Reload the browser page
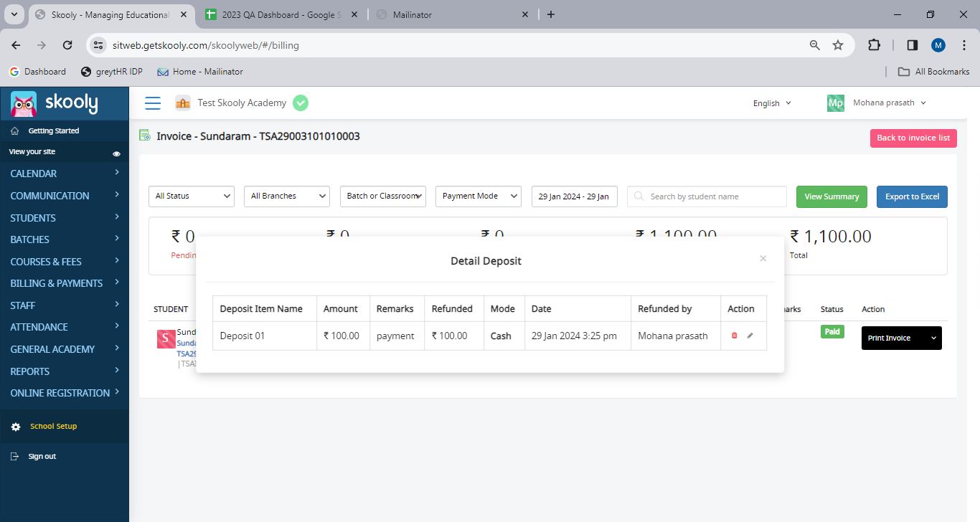This screenshot has width=980, height=522. click(67, 44)
